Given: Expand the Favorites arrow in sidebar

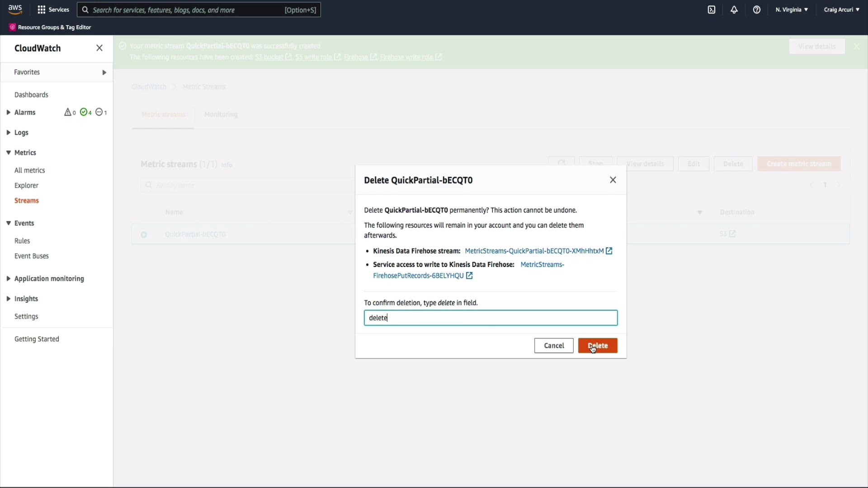Looking at the screenshot, I should coord(104,72).
